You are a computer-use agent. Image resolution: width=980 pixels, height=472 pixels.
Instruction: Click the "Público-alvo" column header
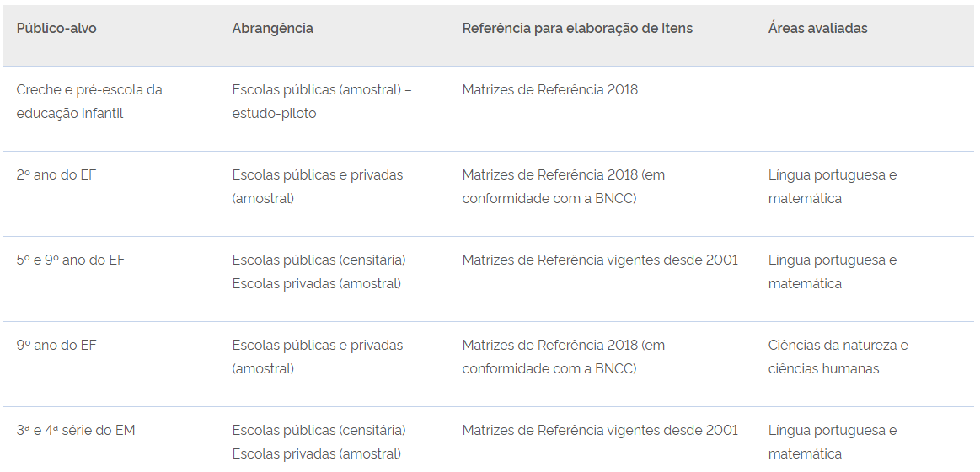point(56,29)
